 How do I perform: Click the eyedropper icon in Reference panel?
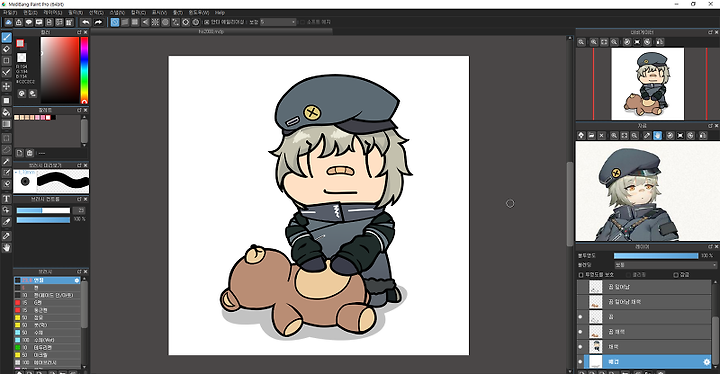point(647,136)
